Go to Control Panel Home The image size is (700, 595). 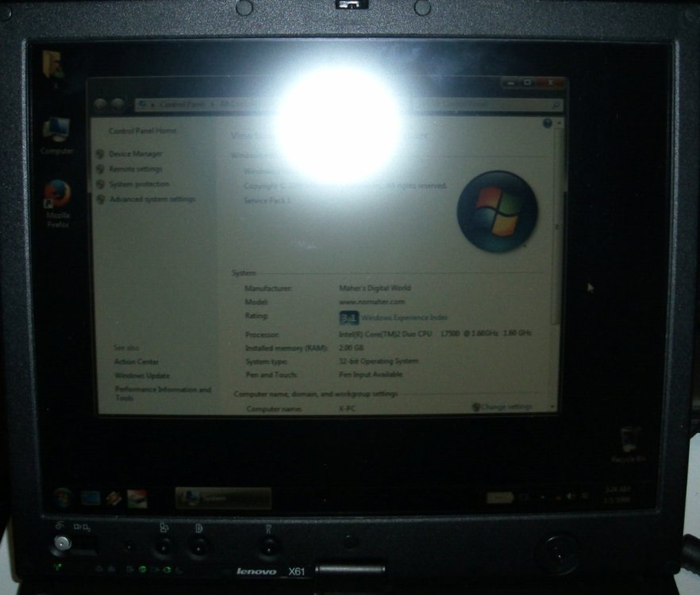(143, 131)
